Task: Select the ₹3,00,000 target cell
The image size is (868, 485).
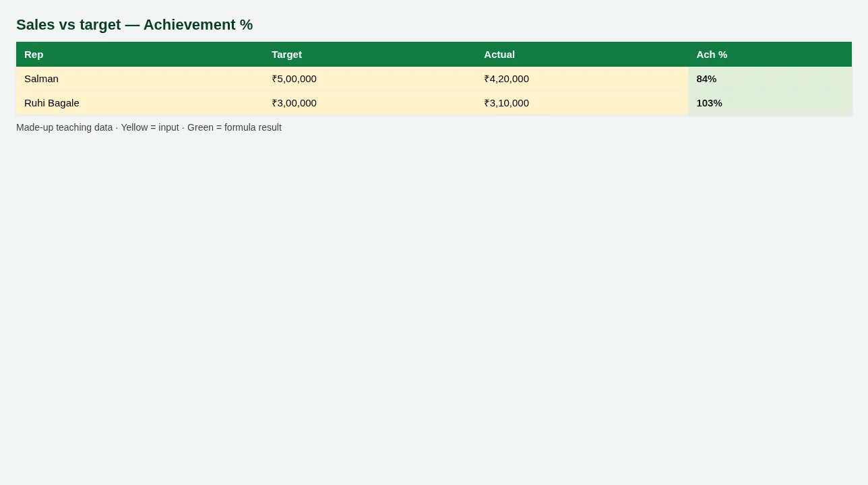Action: point(369,103)
